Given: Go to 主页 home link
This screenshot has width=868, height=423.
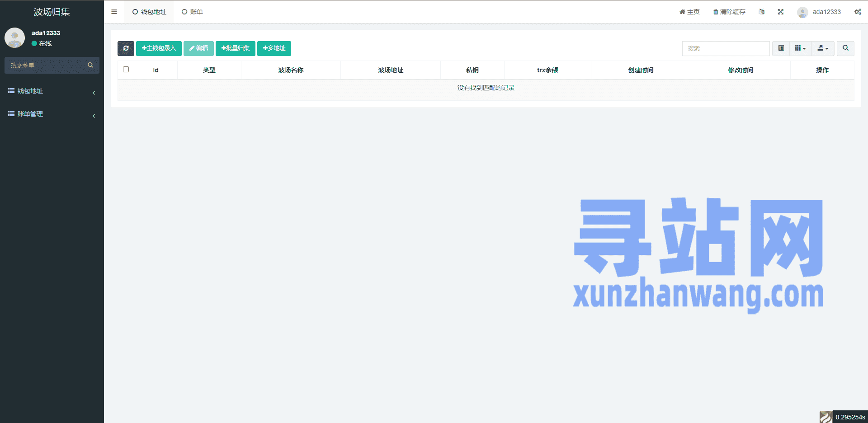Looking at the screenshot, I should [x=689, y=12].
